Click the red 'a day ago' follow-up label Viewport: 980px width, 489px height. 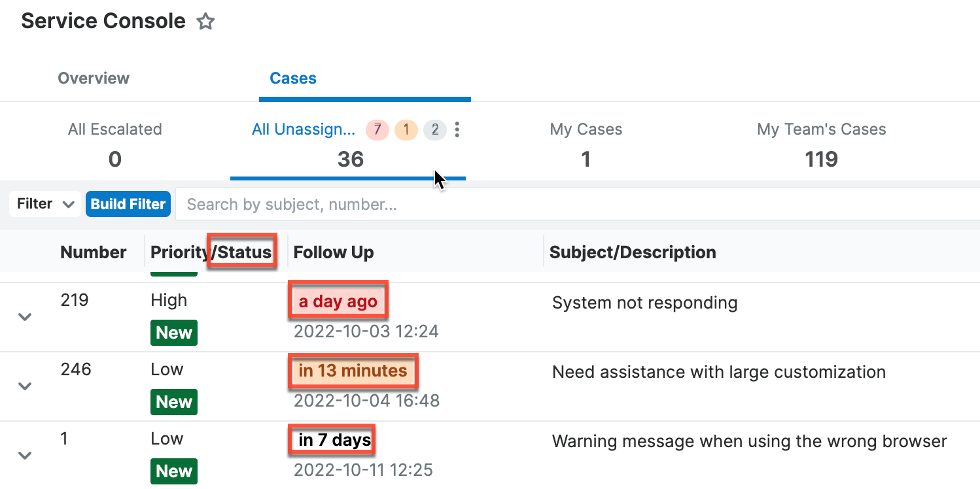tap(338, 301)
